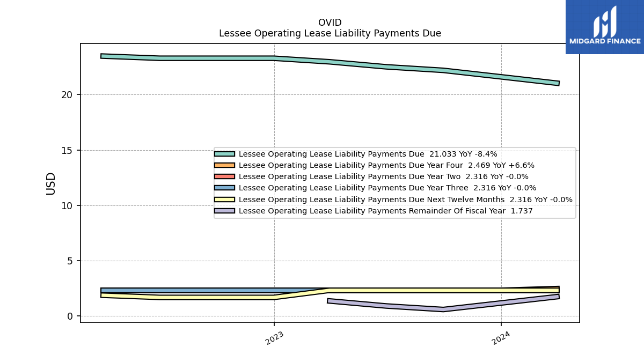
Task: Click the y-axis tick label '0'
Action: 70,316
